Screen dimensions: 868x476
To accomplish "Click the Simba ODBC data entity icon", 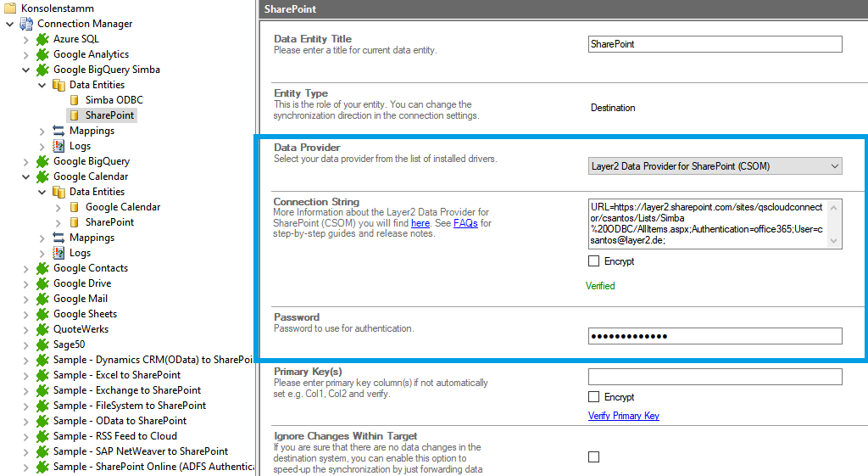I will coord(75,100).
